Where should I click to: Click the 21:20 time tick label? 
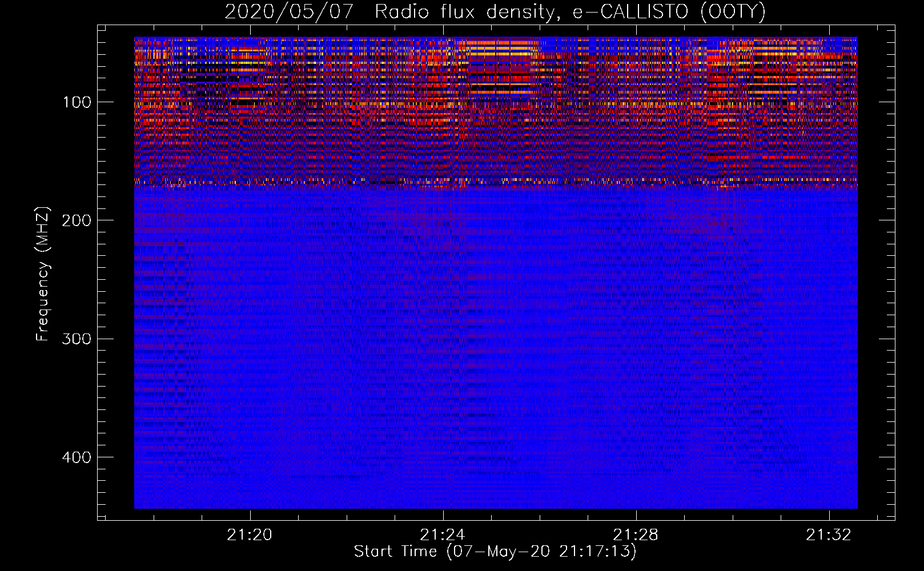tap(250, 534)
